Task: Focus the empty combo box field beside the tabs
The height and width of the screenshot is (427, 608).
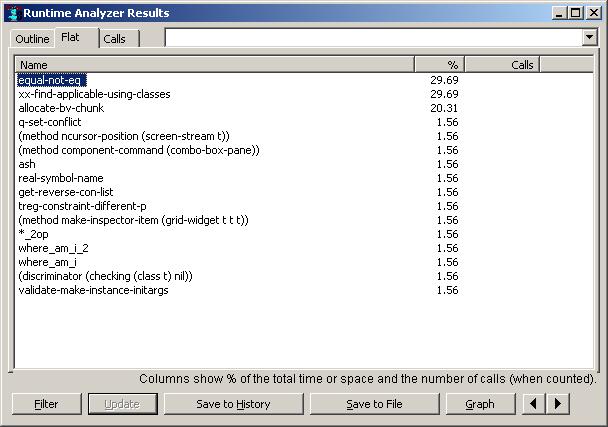Action: point(374,38)
